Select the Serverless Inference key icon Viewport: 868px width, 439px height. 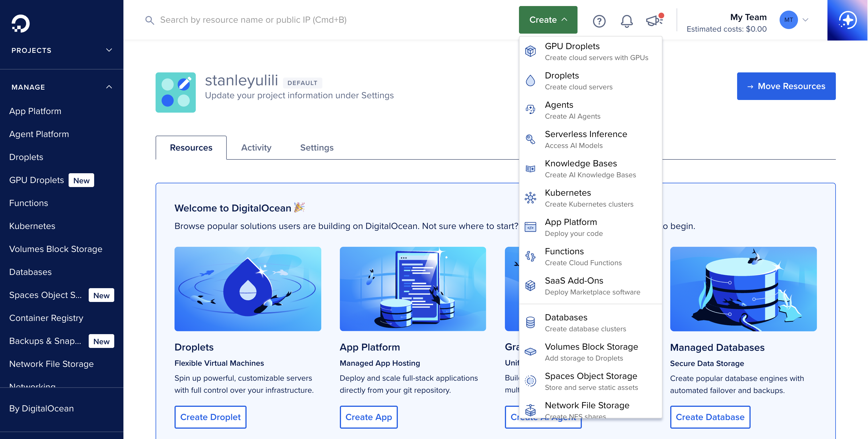530,139
